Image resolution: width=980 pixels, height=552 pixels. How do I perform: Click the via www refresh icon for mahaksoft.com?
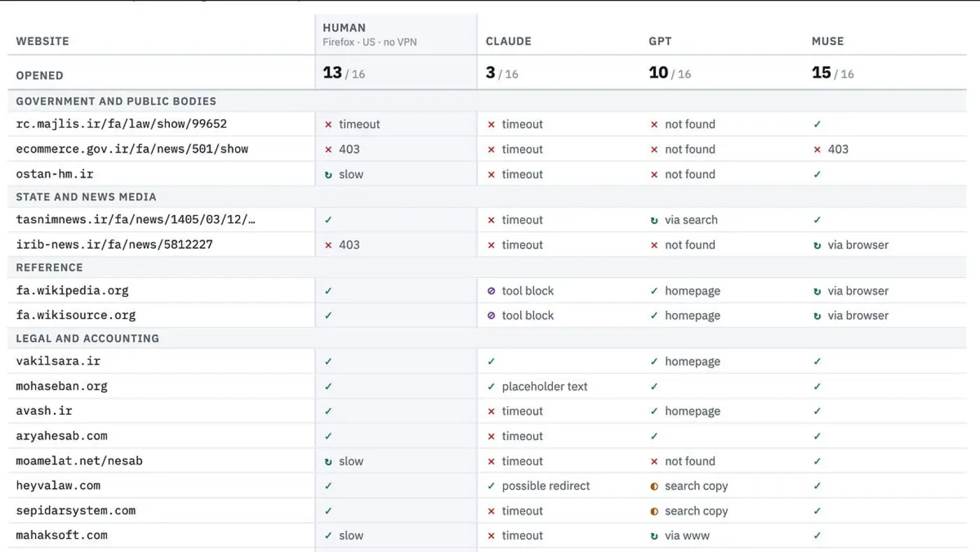(x=654, y=536)
